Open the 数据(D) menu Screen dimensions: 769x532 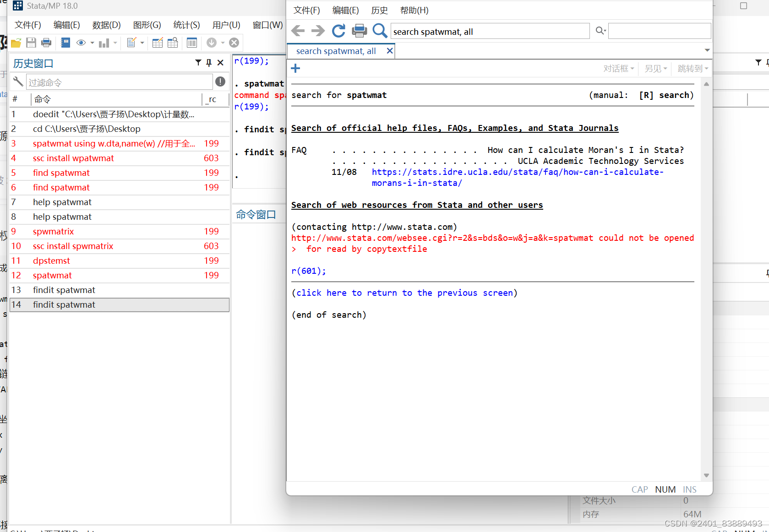[x=107, y=25]
